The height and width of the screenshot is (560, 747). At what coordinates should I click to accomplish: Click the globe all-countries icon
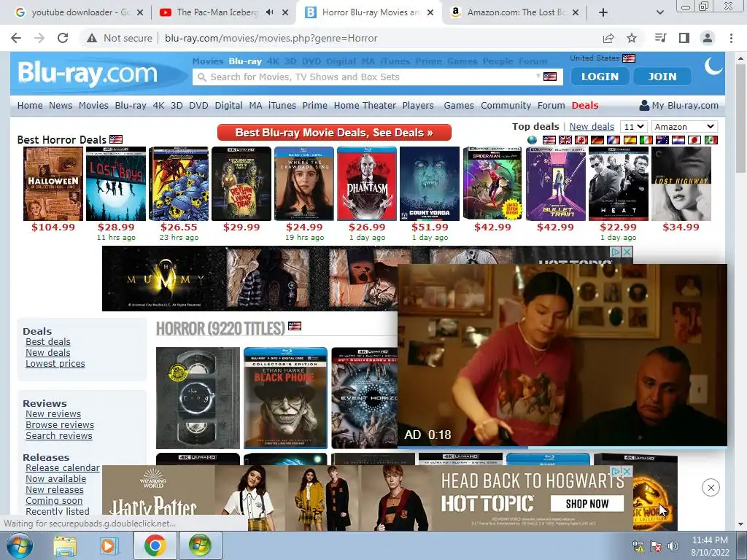(532, 140)
